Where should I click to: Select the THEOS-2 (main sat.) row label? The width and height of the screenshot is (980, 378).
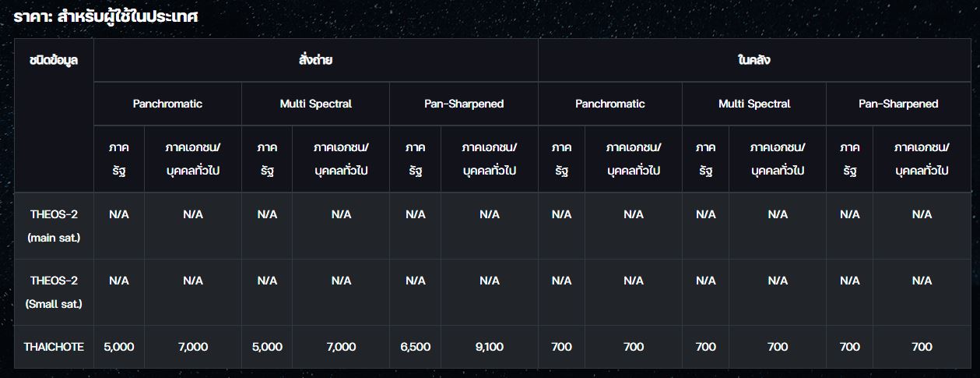(x=54, y=226)
